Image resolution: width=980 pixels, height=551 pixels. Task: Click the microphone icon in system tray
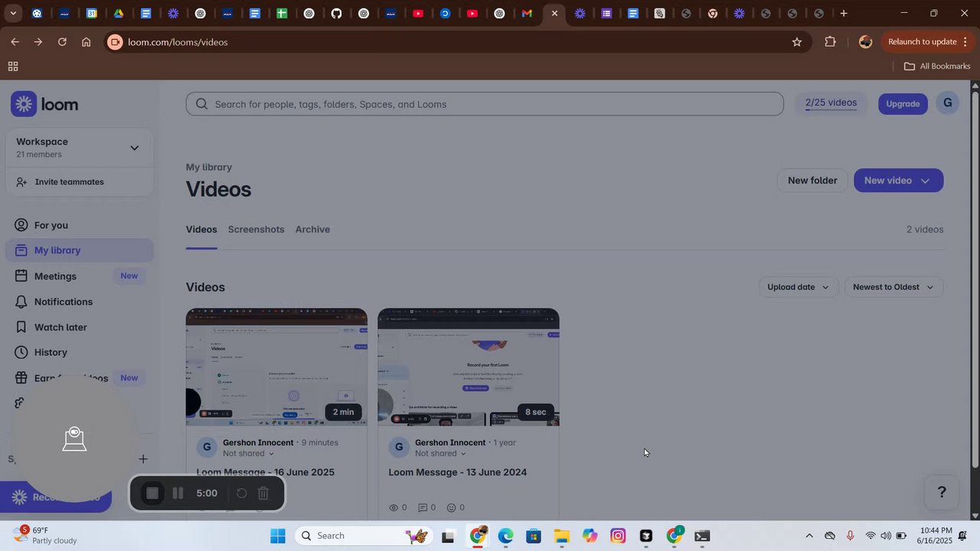pyautogui.click(x=850, y=536)
